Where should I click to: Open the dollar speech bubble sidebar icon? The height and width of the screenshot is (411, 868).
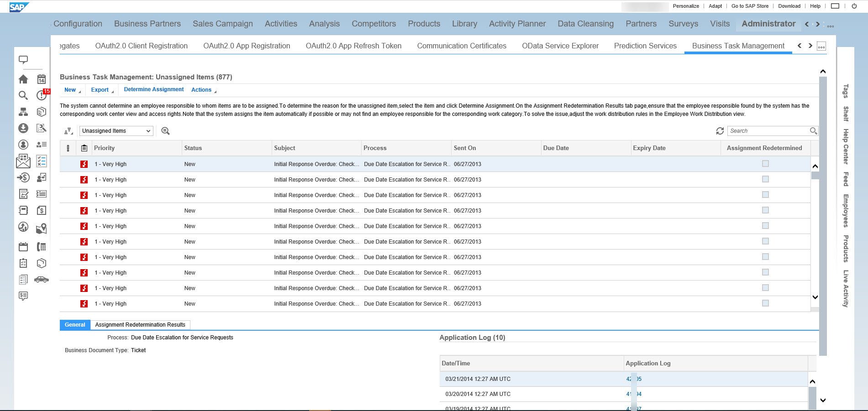[23, 296]
